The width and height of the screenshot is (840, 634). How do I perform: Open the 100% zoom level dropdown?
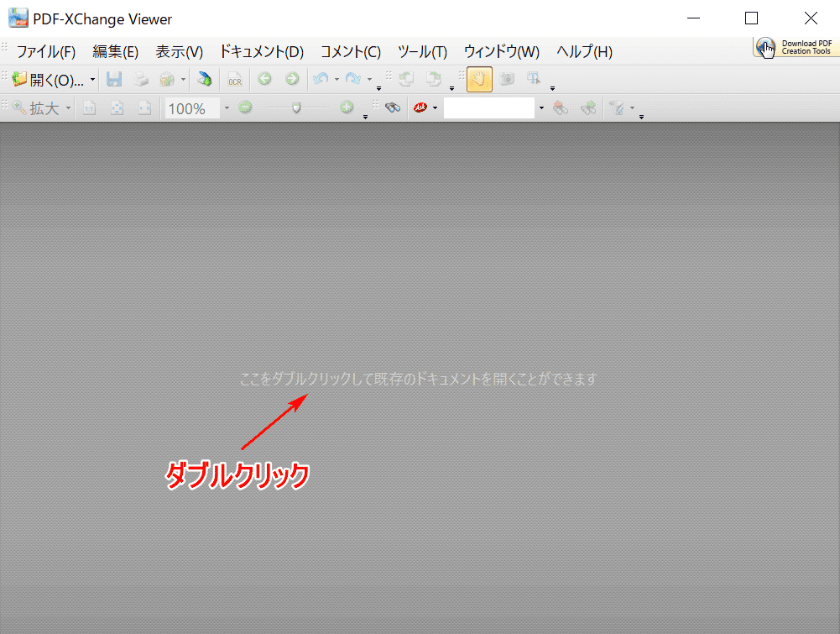(227, 108)
